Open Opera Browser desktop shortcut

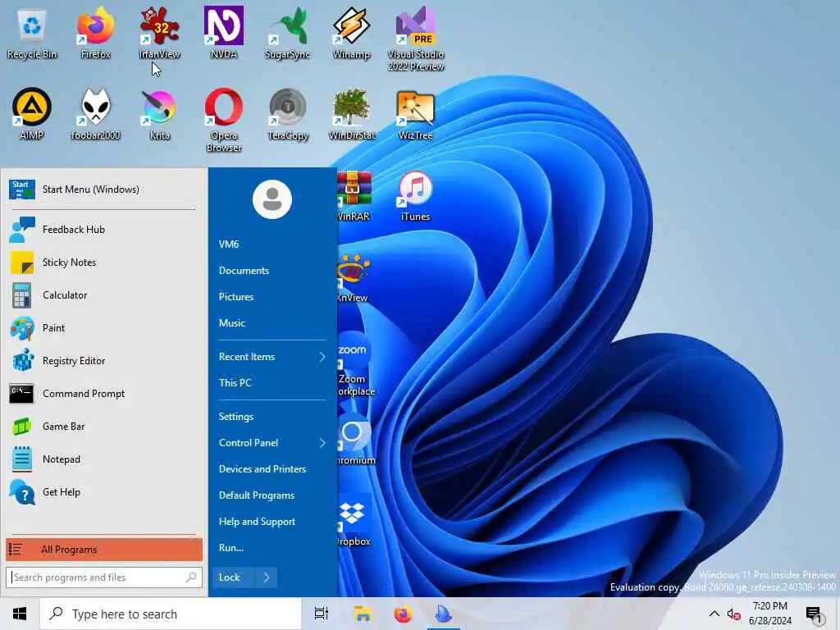pyautogui.click(x=223, y=120)
